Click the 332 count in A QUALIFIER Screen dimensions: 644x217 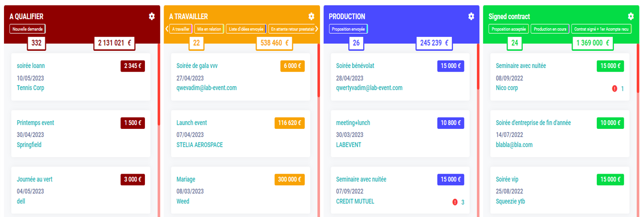point(36,43)
